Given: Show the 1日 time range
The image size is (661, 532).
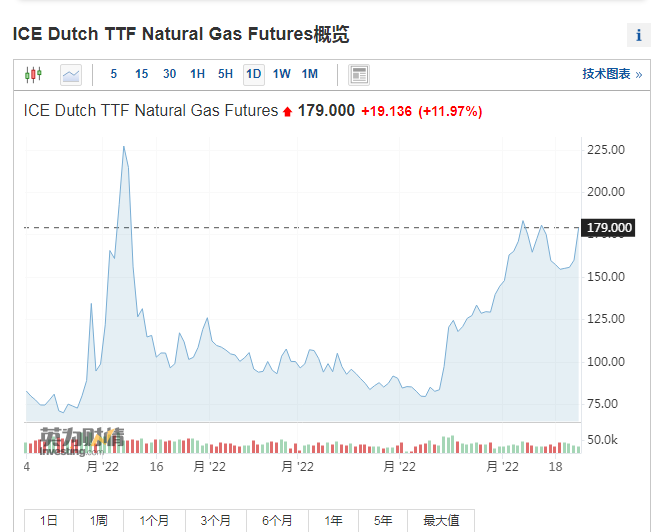Looking at the screenshot, I should click(x=49, y=521).
